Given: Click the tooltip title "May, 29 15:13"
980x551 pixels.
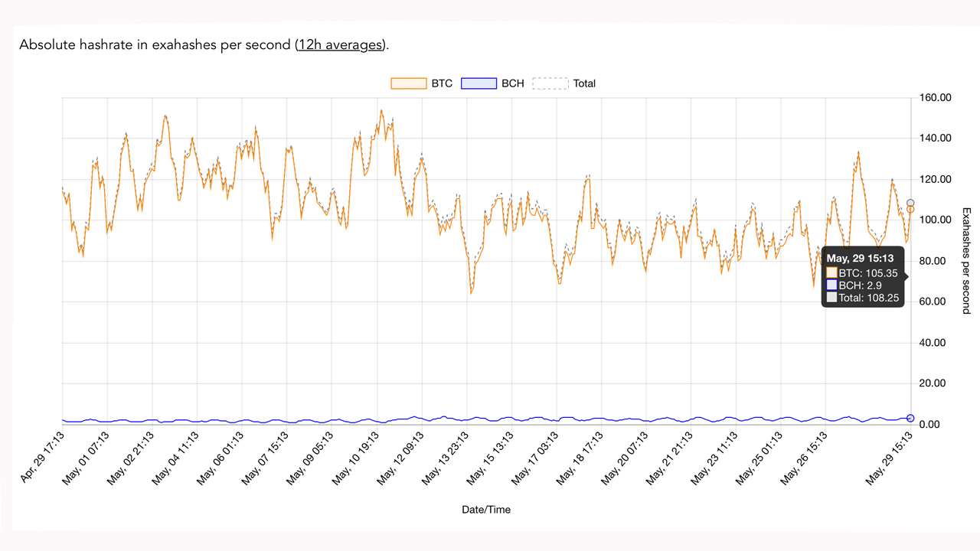Looking at the screenshot, I should [x=860, y=259].
